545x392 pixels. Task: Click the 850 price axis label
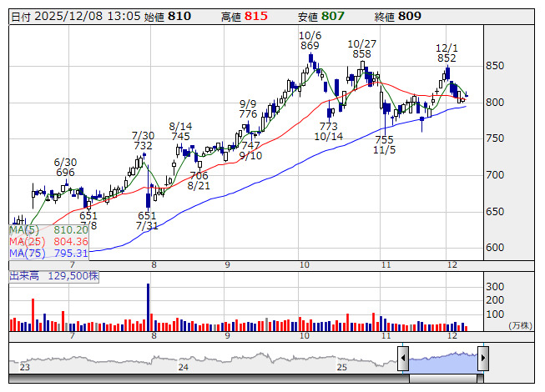click(x=495, y=66)
